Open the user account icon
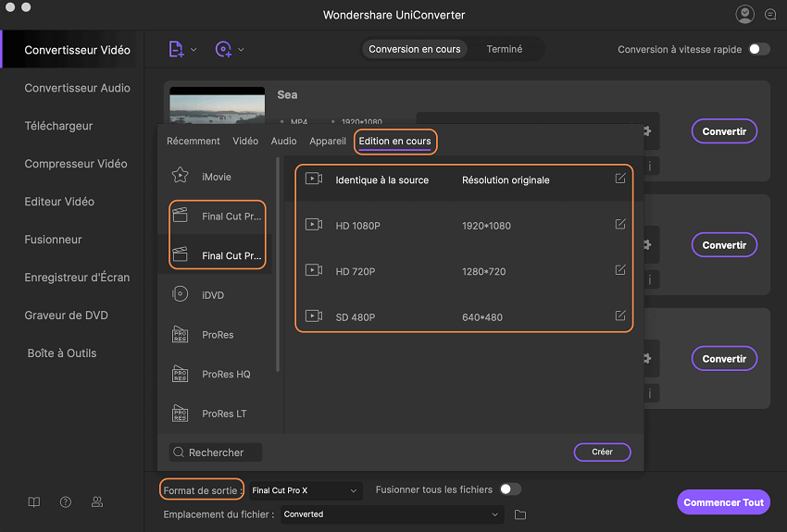Image resolution: width=787 pixels, height=532 pixels. [744, 14]
